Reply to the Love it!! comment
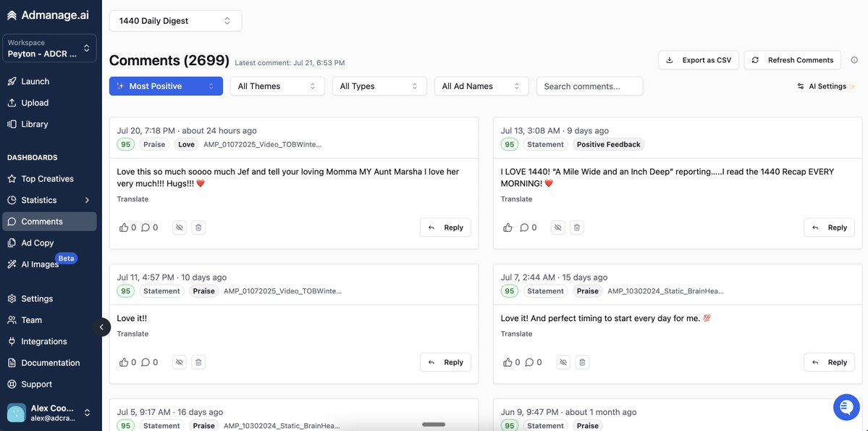This screenshot has width=868, height=431. tap(446, 362)
